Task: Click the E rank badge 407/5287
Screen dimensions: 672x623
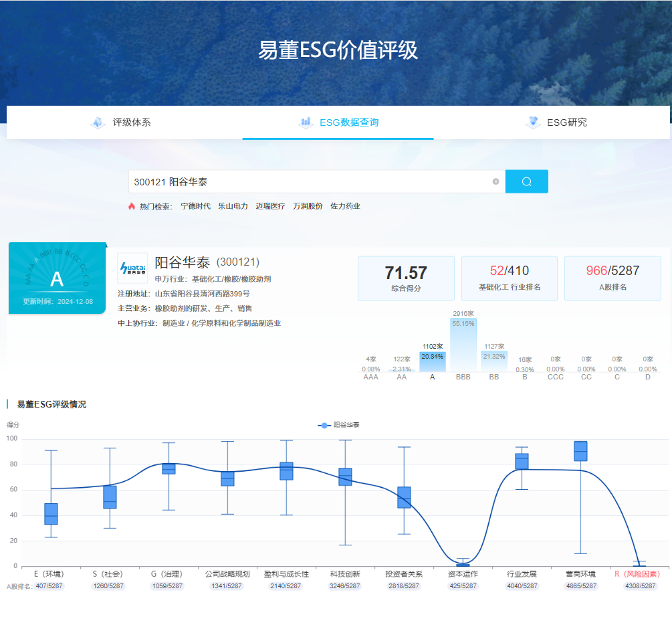Action: 49,586
